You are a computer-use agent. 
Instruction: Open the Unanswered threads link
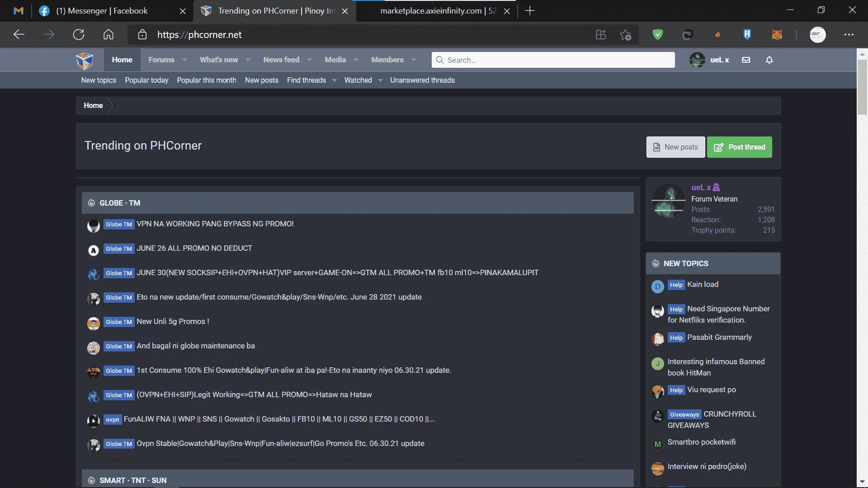click(x=422, y=80)
